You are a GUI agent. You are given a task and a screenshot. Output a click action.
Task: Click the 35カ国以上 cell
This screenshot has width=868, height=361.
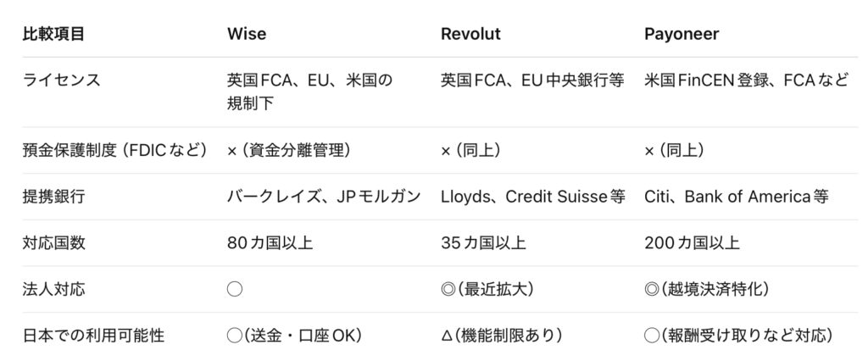pyautogui.click(x=483, y=243)
